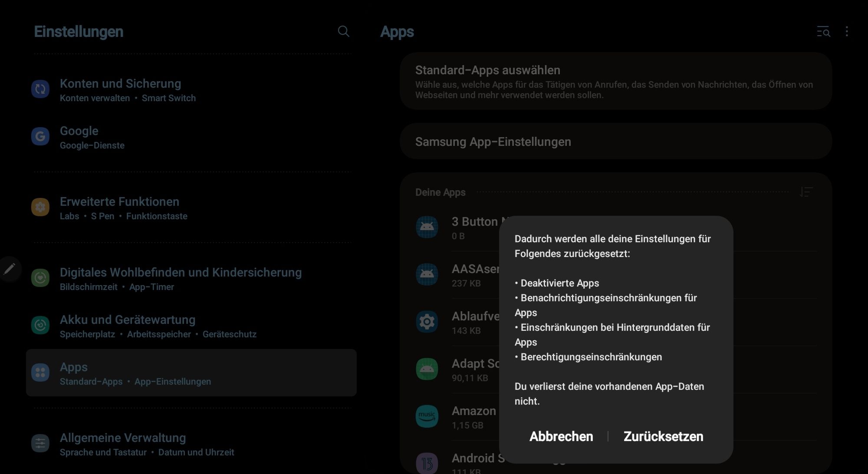The image size is (868, 474).
Task: Open the settings search magnifier icon
Action: pos(343,31)
